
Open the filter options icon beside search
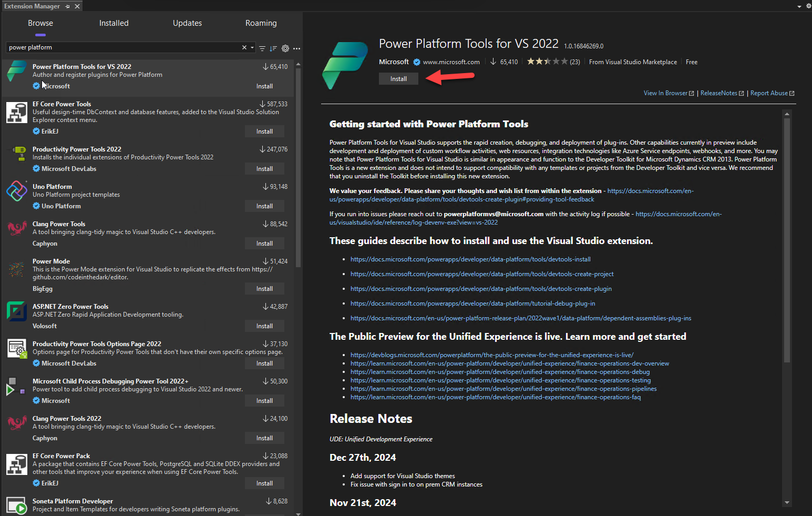tap(262, 48)
